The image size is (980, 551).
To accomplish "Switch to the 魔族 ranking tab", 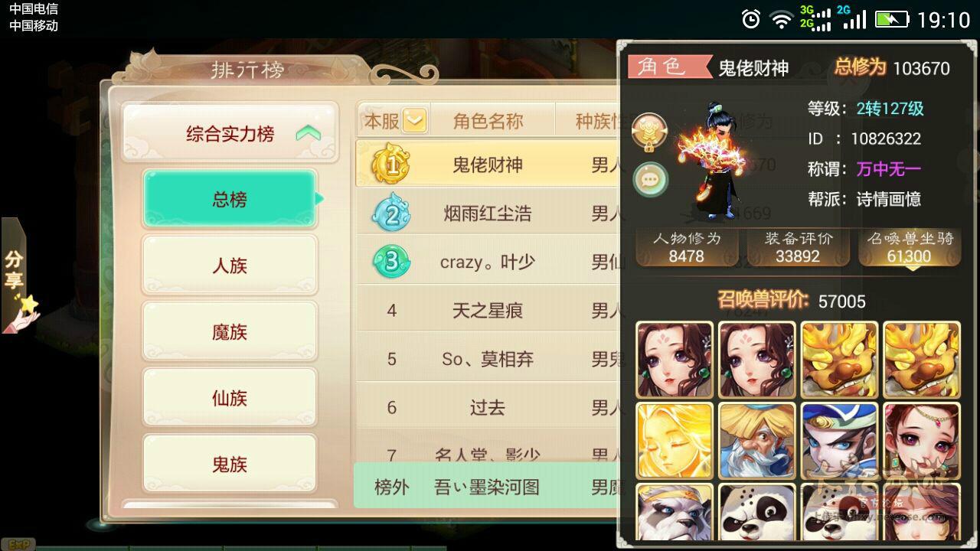I will pos(230,331).
